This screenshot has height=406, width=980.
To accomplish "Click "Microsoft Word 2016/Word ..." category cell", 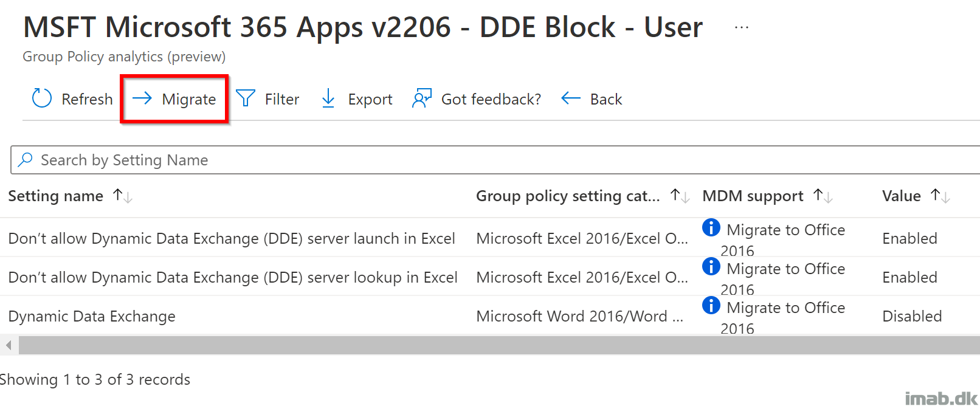I will (580, 316).
